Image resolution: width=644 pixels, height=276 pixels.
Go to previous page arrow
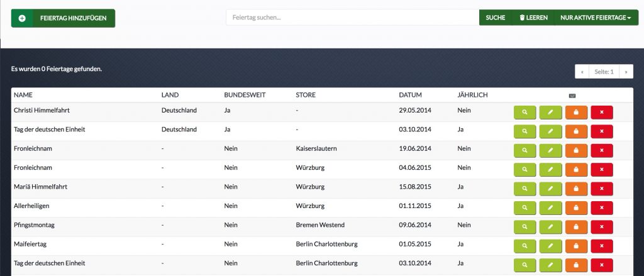click(x=582, y=72)
